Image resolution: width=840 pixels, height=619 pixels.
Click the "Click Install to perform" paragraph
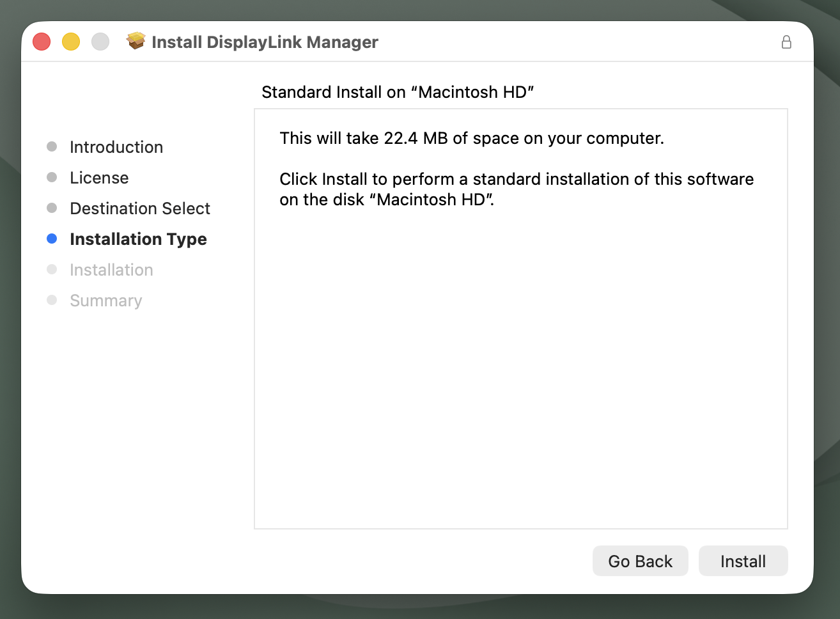click(517, 189)
